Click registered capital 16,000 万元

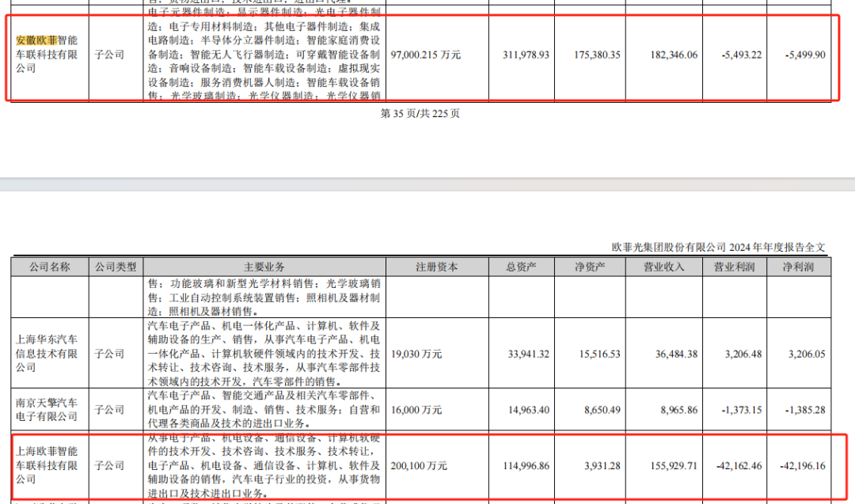pyautogui.click(x=416, y=410)
